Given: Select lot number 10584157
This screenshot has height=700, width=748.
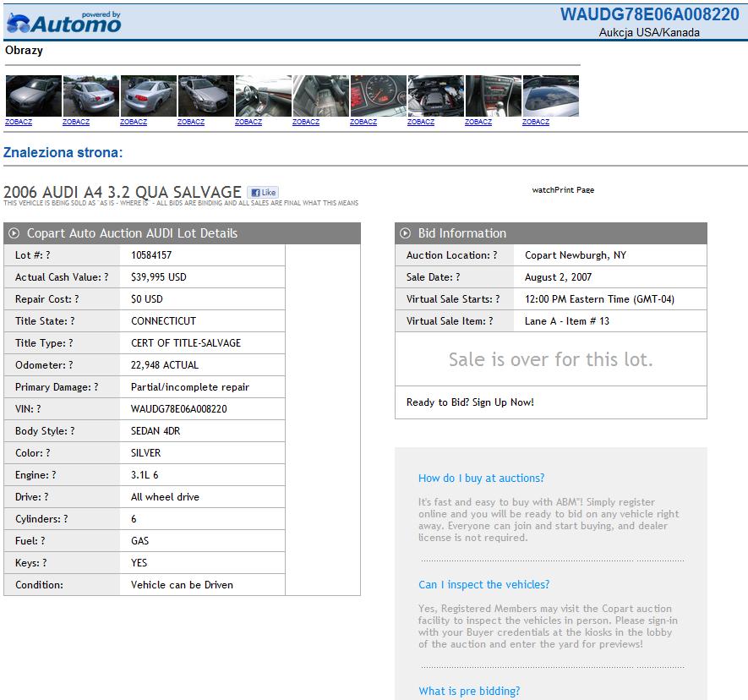Looking at the screenshot, I should tap(151, 255).
